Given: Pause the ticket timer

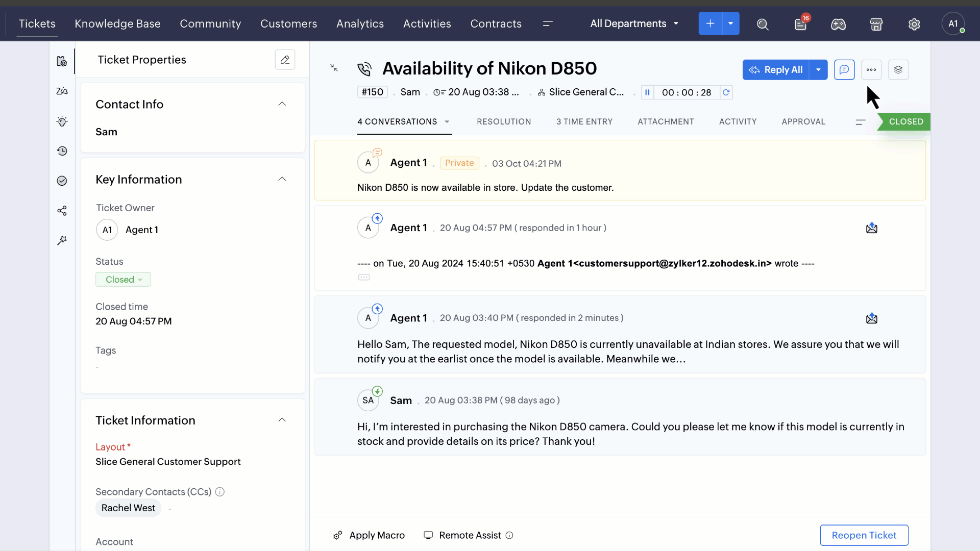Looking at the screenshot, I should tap(647, 92).
